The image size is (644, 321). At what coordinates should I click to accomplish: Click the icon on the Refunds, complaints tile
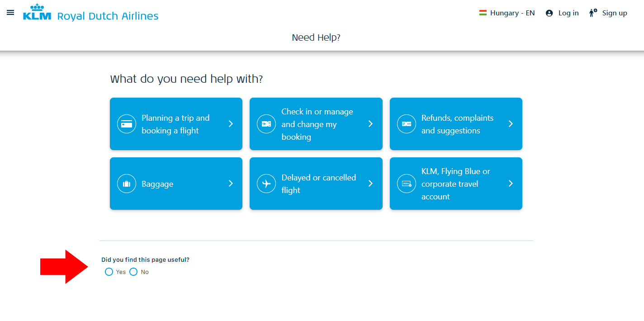click(x=406, y=124)
